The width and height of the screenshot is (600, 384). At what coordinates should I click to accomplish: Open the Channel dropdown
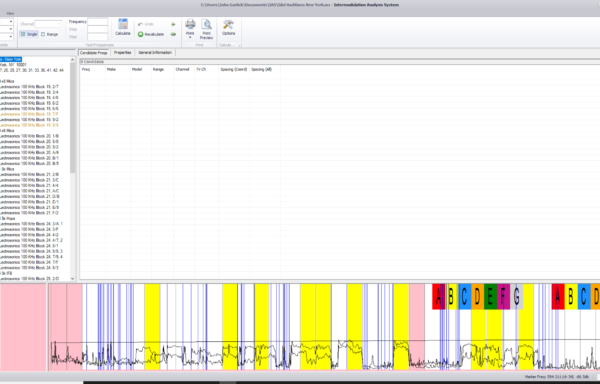(x=48, y=24)
